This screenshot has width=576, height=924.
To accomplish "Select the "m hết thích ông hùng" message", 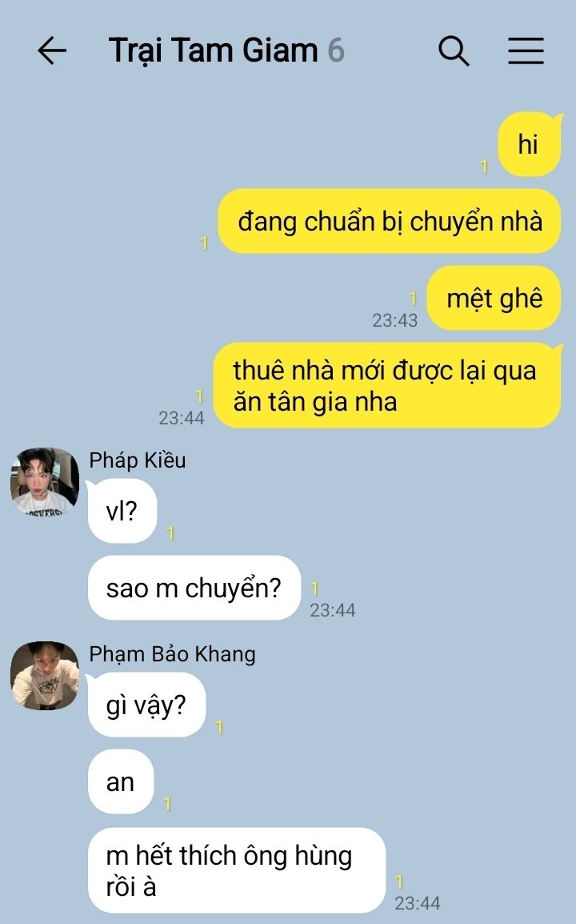I will pyautogui.click(x=237, y=870).
